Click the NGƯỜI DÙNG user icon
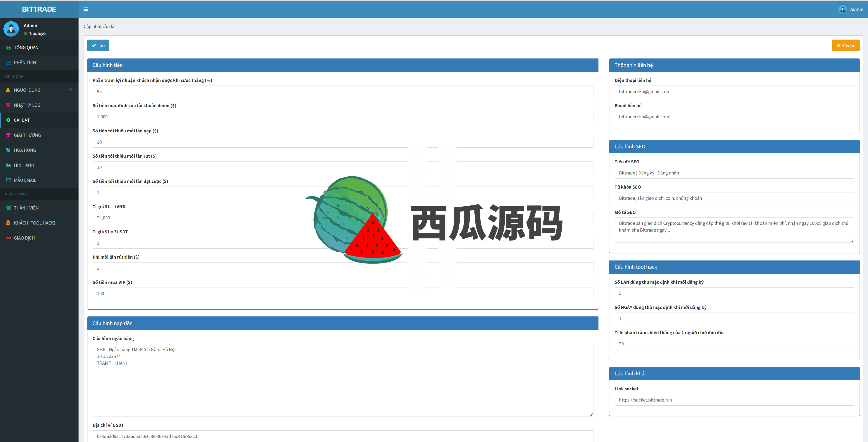The image size is (868, 442). pyautogui.click(x=8, y=90)
